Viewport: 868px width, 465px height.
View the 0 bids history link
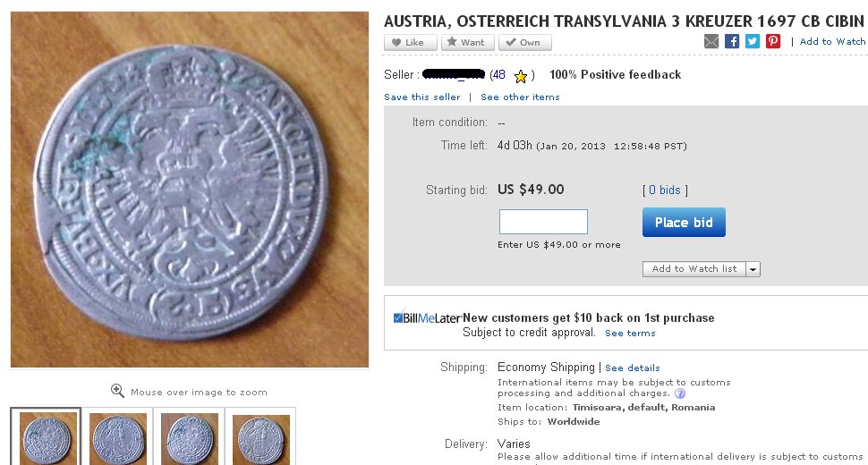coord(664,190)
